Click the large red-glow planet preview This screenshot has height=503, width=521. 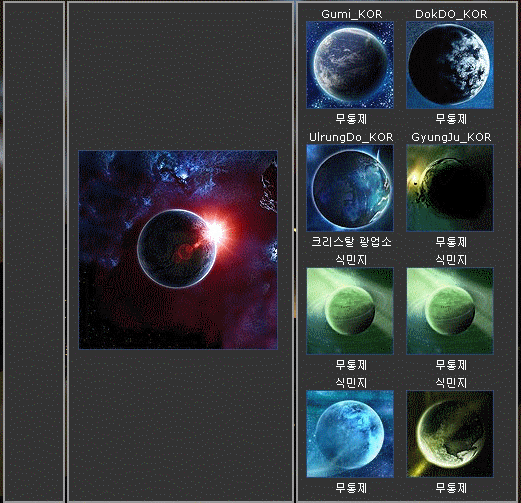pyautogui.click(x=178, y=250)
